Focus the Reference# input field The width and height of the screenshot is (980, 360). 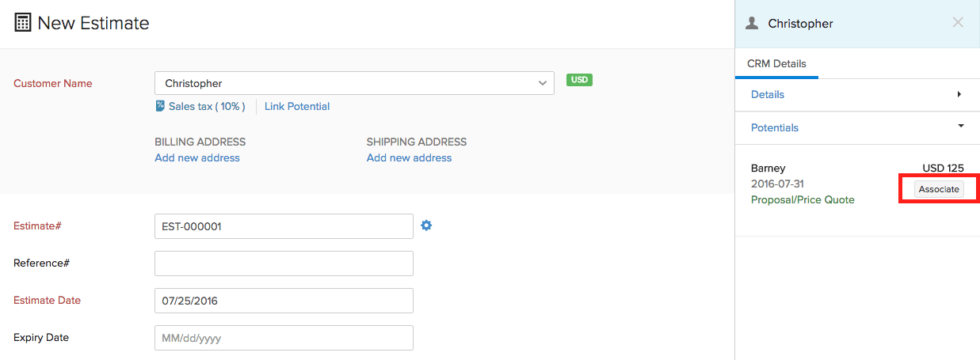284,263
